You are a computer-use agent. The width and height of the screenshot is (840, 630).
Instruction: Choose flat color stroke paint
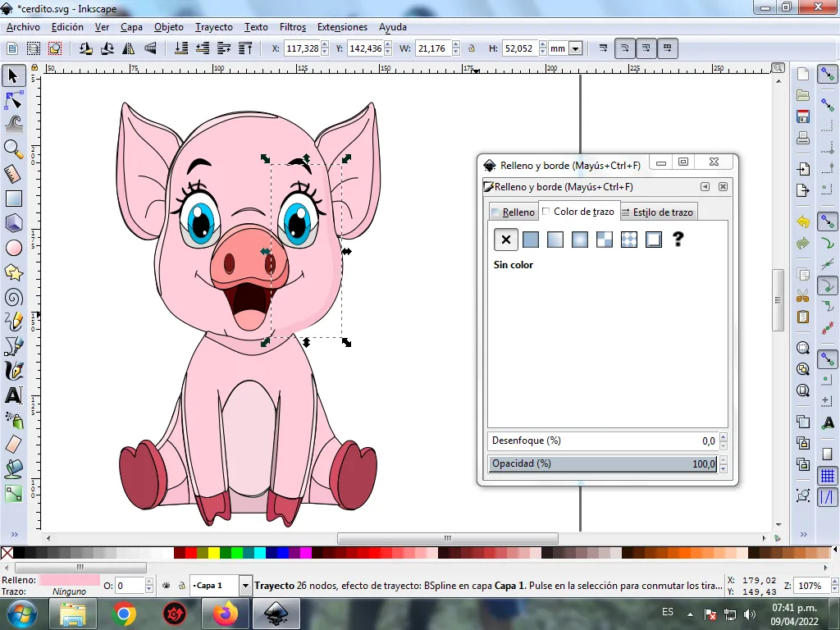531,240
